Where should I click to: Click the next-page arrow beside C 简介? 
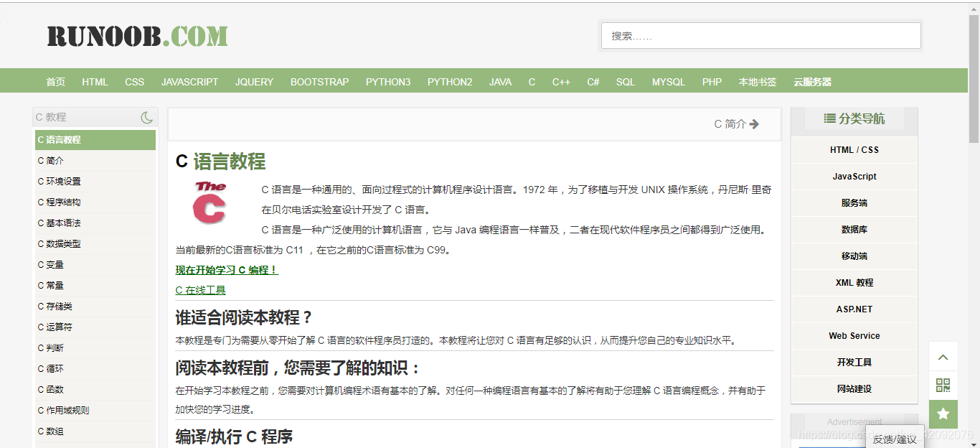coord(753,123)
